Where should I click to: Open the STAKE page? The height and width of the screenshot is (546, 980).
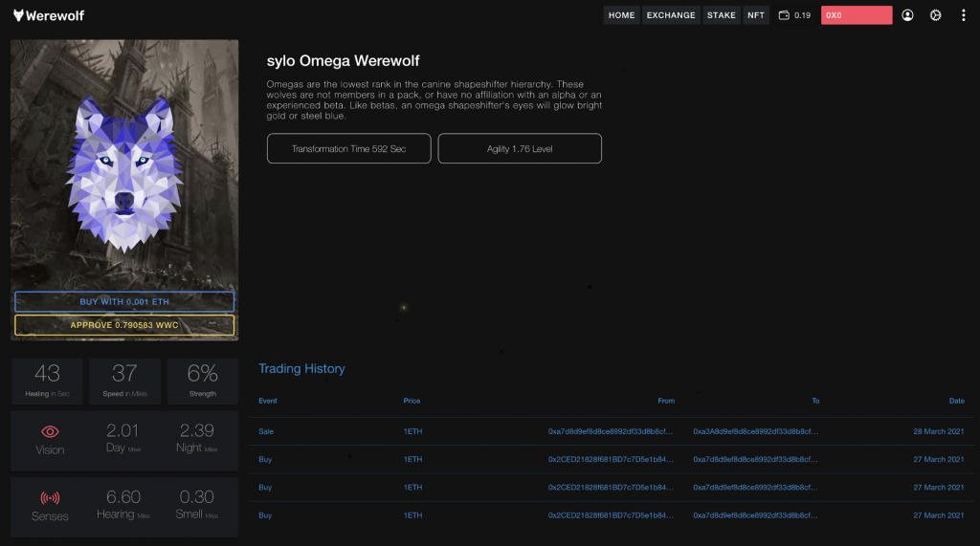722,15
